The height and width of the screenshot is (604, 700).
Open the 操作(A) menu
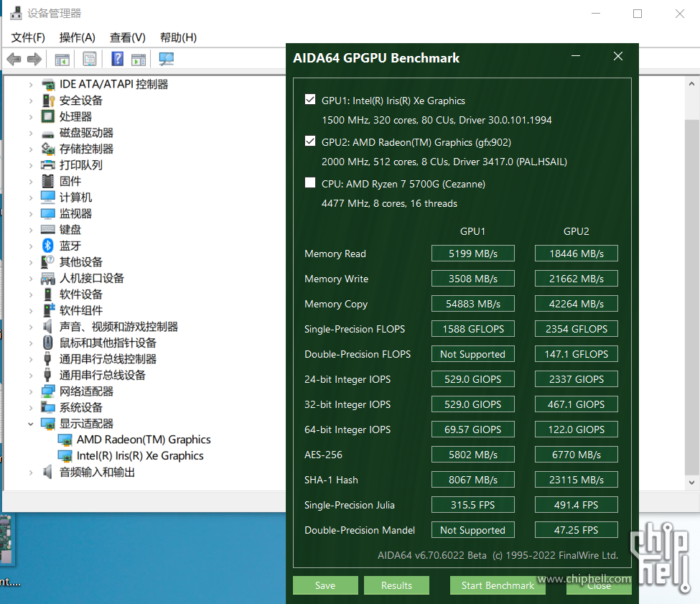(x=78, y=37)
